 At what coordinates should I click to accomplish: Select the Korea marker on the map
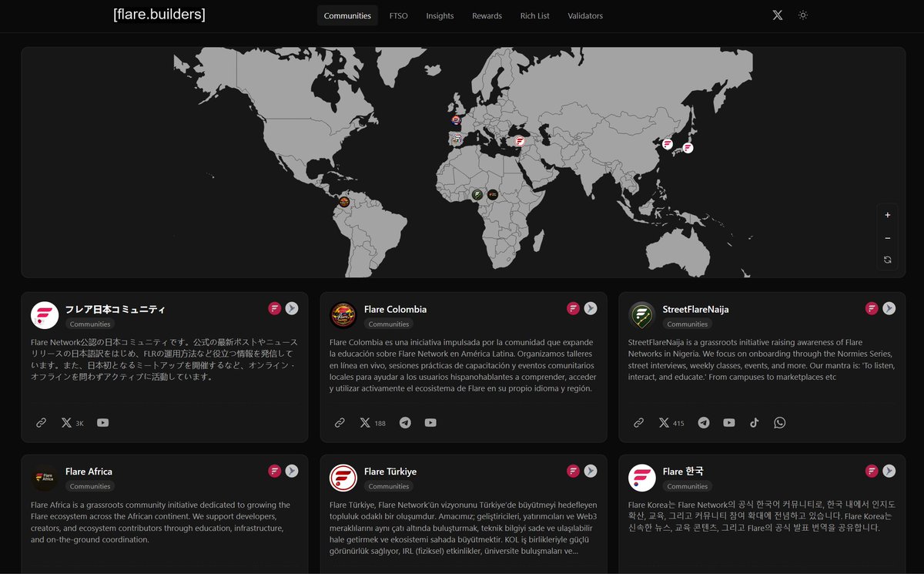click(x=667, y=143)
